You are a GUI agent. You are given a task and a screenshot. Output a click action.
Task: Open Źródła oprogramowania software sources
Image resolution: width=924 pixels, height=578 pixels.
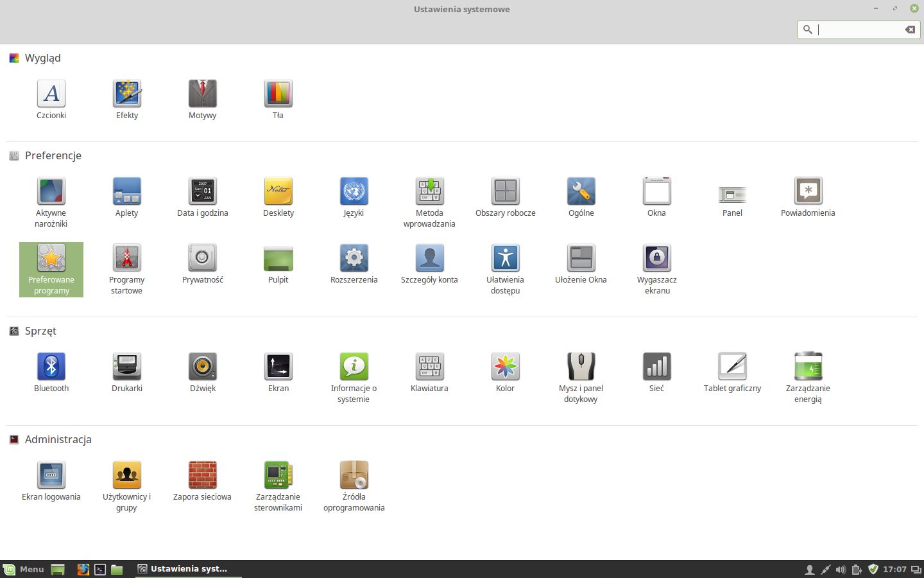click(x=354, y=486)
